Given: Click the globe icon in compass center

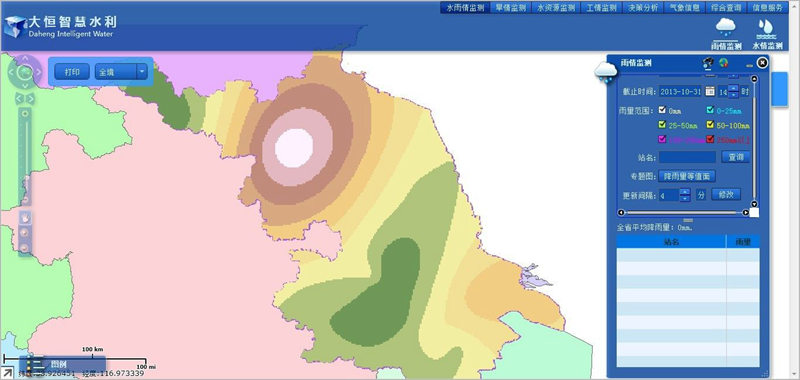Looking at the screenshot, I should click(x=24, y=72).
